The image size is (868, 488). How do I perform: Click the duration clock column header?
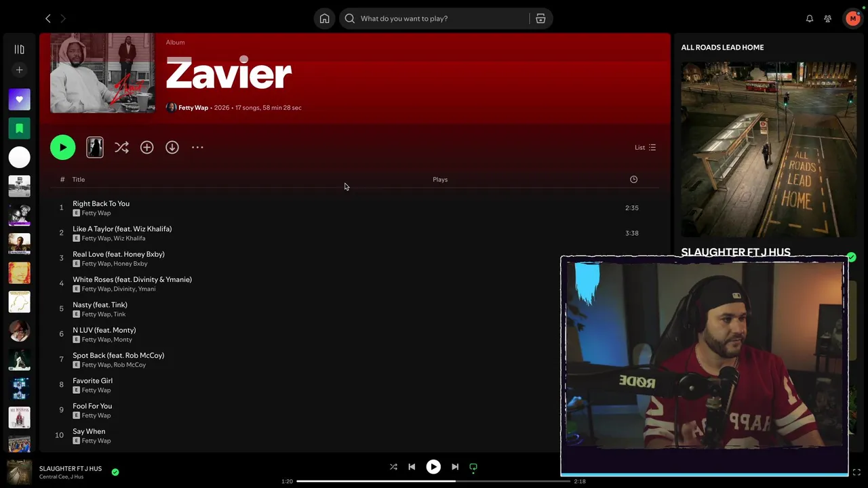point(633,180)
